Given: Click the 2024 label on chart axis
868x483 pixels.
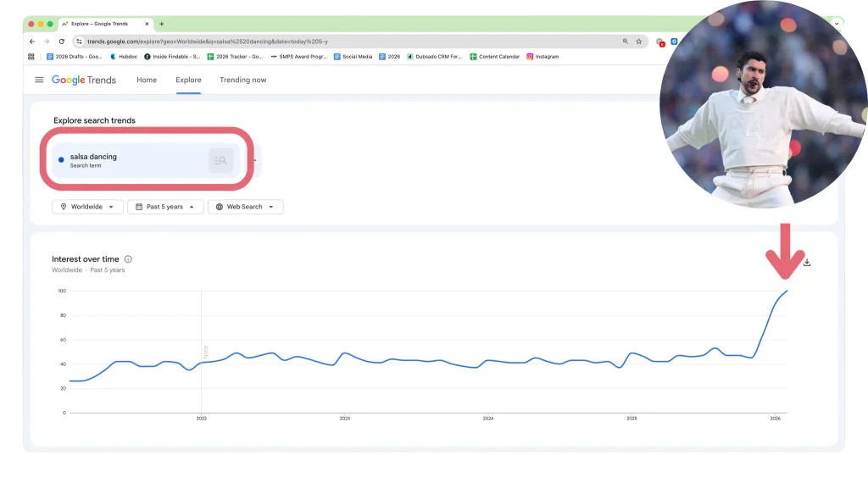Looking at the screenshot, I should tap(487, 419).
